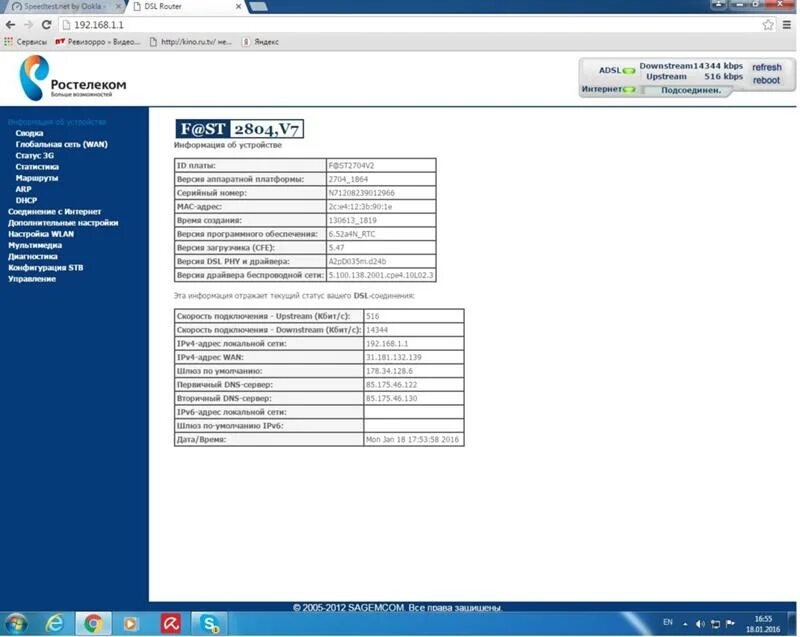
Task: Click the Action Center flag tray icon
Action: (x=730, y=623)
